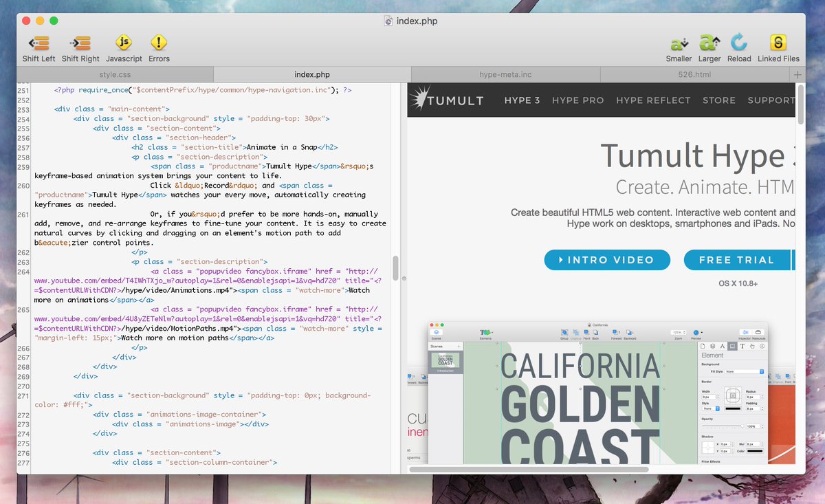Click the Shift Right toolbar icon

[80, 43]
